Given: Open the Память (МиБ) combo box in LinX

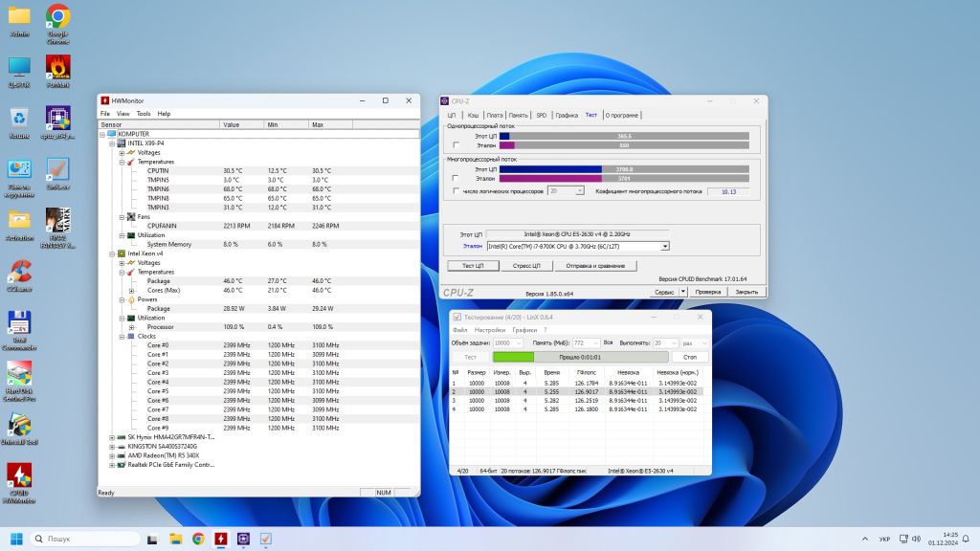Looking at the screenshot, I should pyautogui.click(x=587, y=343).
